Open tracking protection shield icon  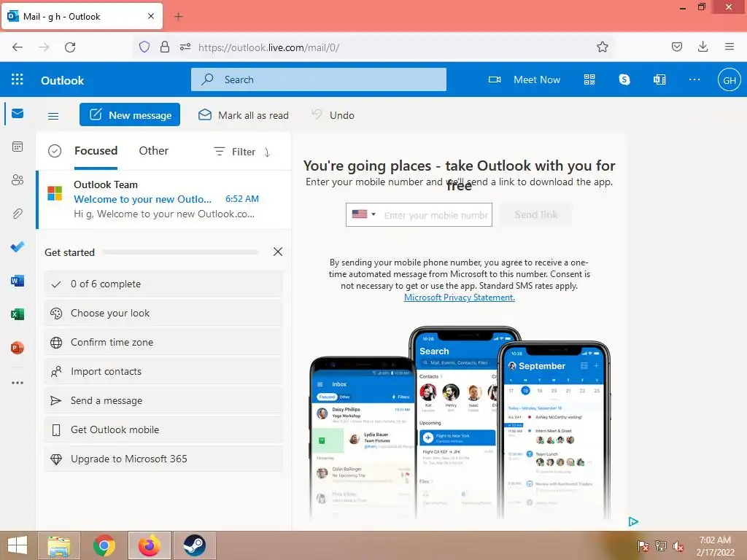144,47
